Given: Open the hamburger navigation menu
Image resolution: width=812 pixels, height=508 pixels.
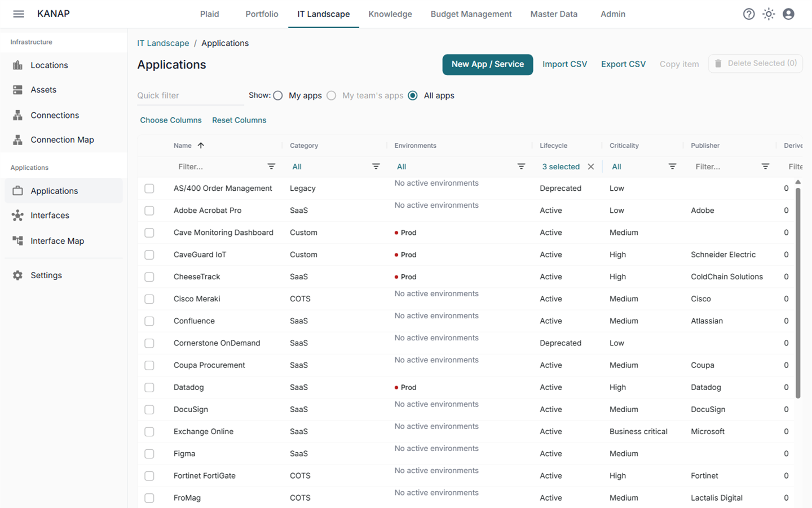Looking at the screenshot, I should (x=19, y=14).
